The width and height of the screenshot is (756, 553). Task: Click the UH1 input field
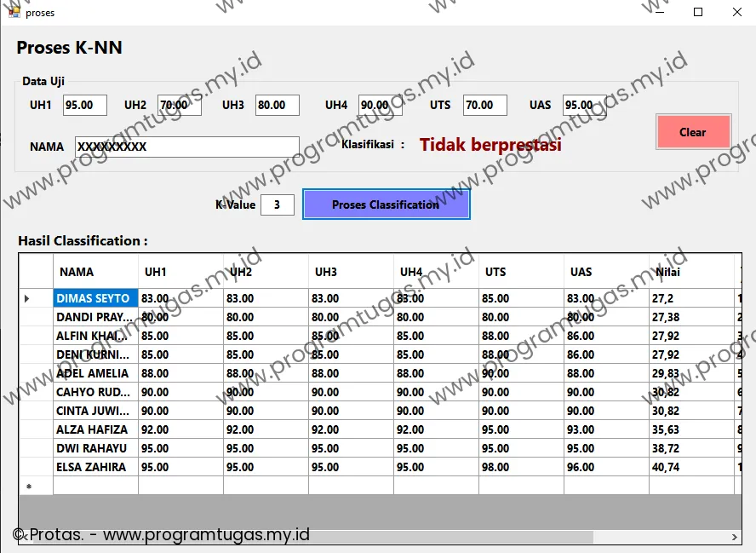[85, 105]
